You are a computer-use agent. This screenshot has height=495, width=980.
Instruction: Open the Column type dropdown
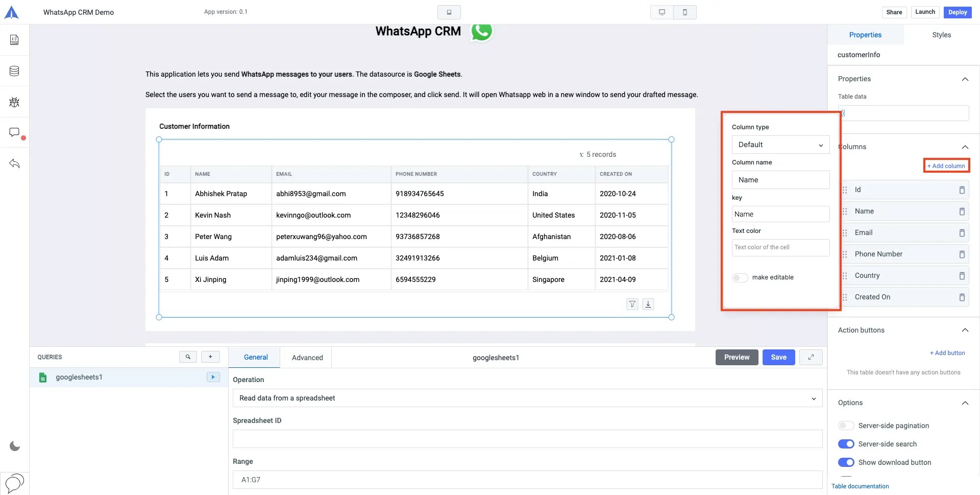780,145
